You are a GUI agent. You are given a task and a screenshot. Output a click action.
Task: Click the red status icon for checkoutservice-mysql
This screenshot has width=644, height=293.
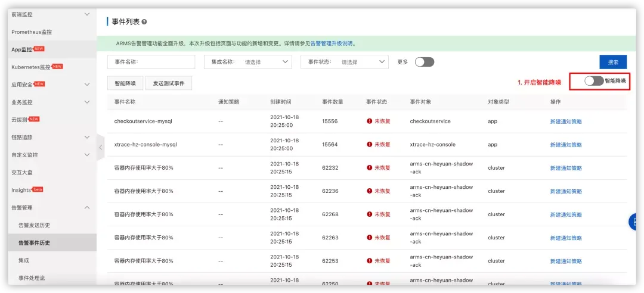click(x=369, y=121)
